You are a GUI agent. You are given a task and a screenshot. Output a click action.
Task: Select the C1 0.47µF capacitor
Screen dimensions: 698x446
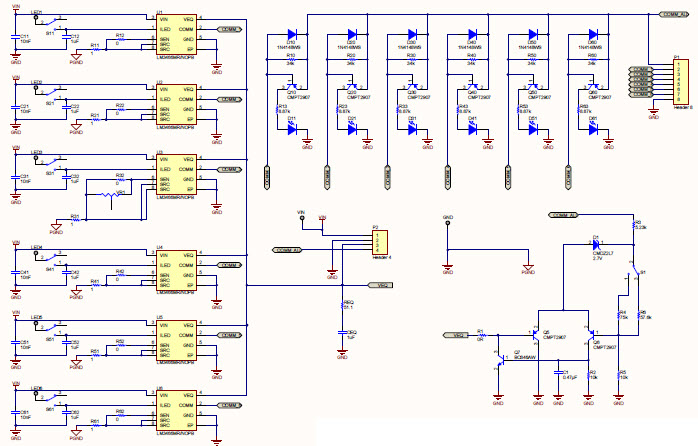point(559,373)
